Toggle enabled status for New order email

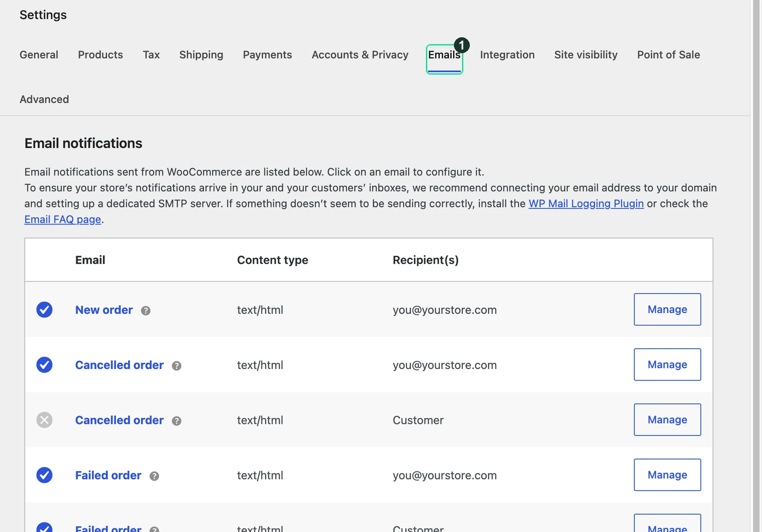coord(44,310)
